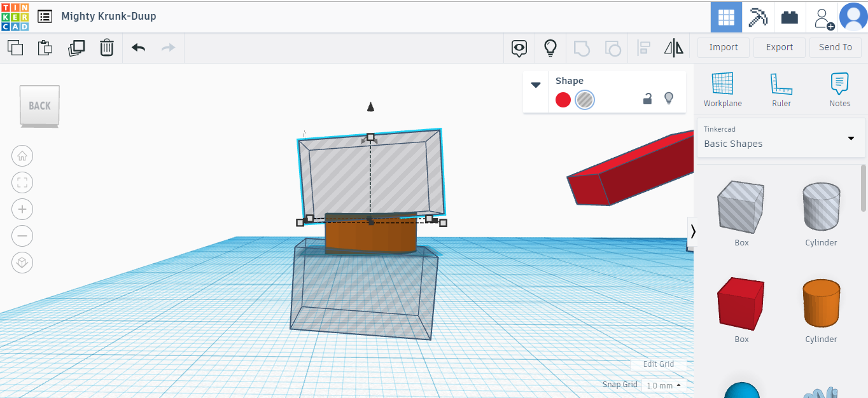Pick the blue Sphere shape
The width and height of the screenshot is (868, 398).
[741, 390]
